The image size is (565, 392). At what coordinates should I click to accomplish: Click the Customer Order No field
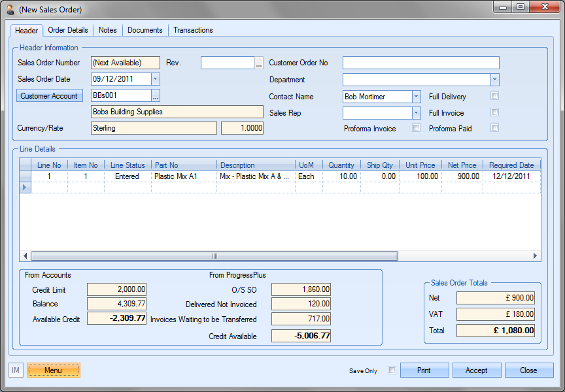pyautogui.click(x=420, y=63)
